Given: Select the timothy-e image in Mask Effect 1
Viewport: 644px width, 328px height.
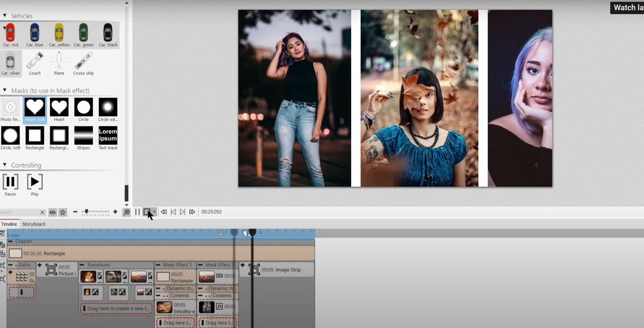Looking at the screenshot, I should 176,307.
